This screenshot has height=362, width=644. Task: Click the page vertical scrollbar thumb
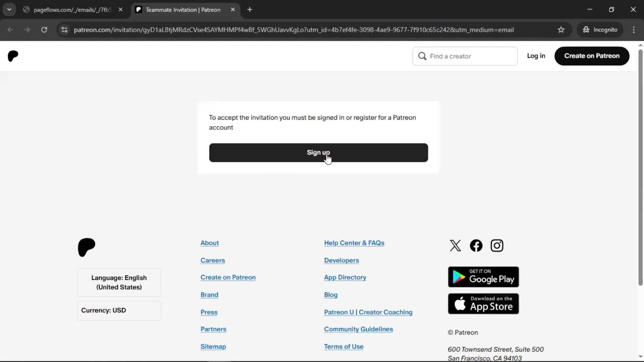(x=640, y=168)
